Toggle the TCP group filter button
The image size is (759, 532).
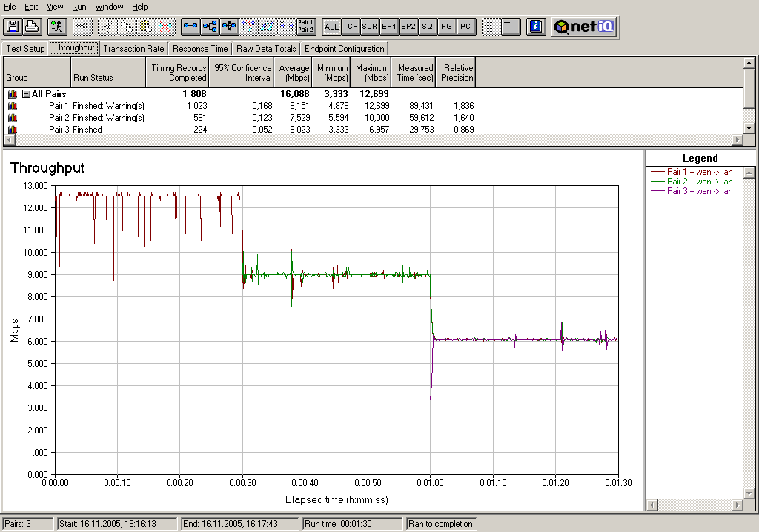click(351, 27)
